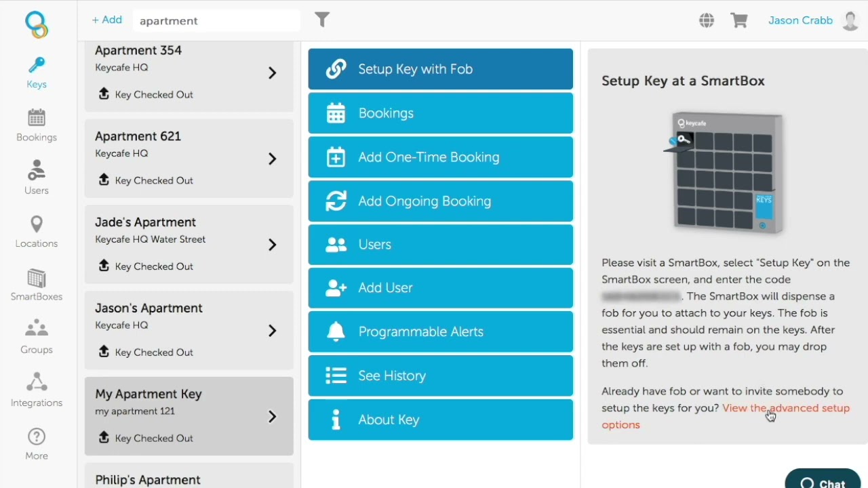Open the shopping cart
The width and height of the screenshot is (868, 488).
[x=739, y=20]
